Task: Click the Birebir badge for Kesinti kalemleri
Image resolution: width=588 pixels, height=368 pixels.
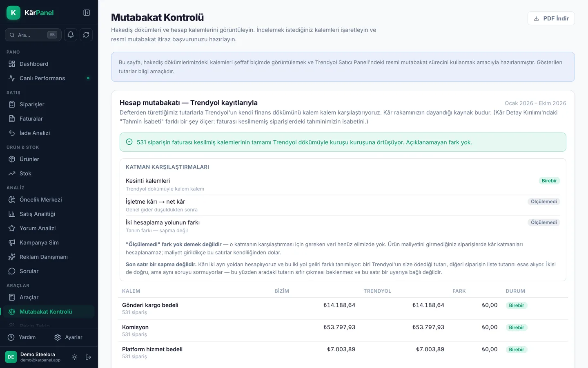Action: coord(549,181)
